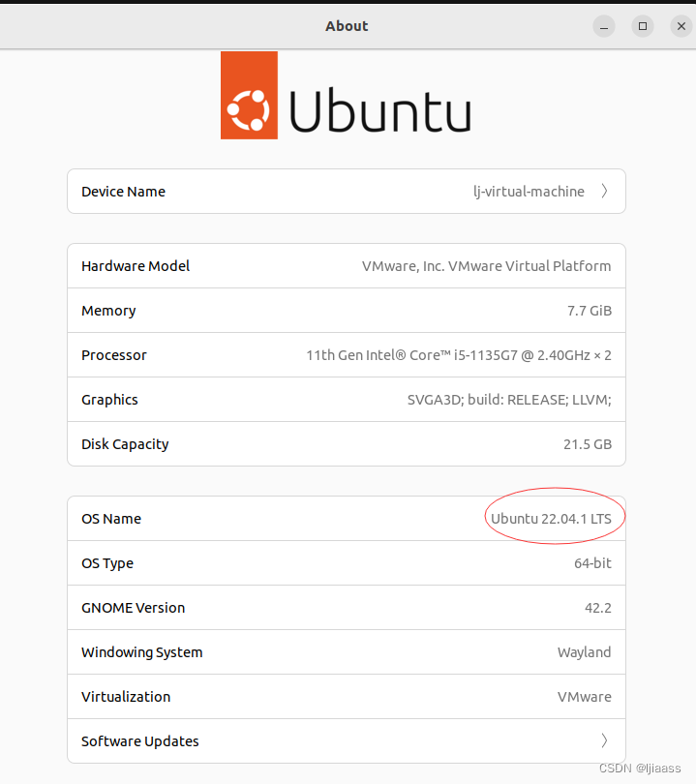Select the Wayland Windowing System value

point(584,652)
